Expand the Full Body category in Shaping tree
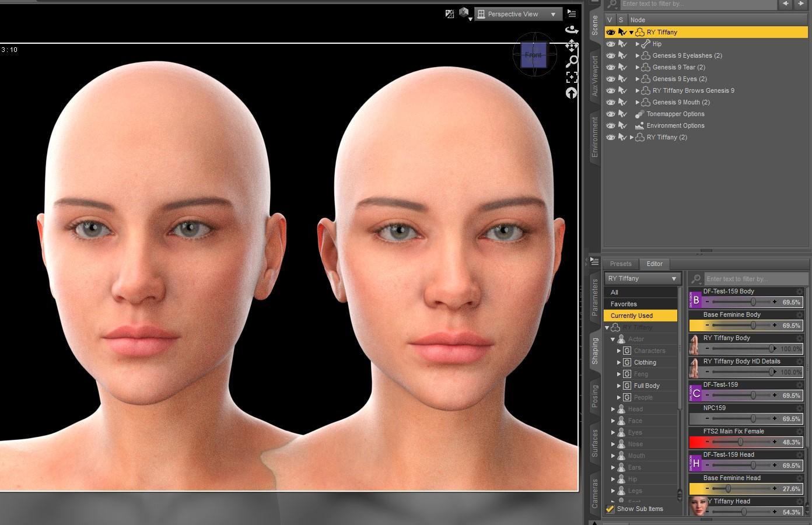This screenshot has width=812, height=525. click(x=619, y=386)
